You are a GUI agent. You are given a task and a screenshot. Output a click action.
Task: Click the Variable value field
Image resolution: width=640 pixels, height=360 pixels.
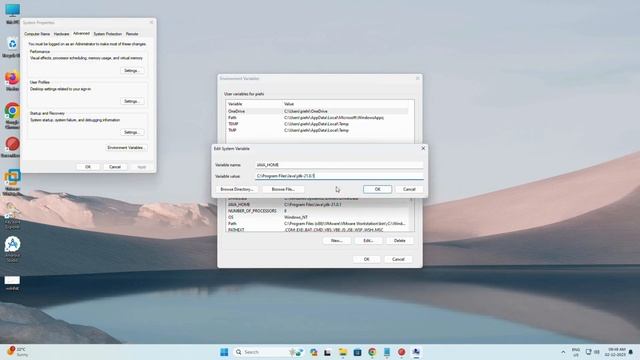click(x=339, y=176)
